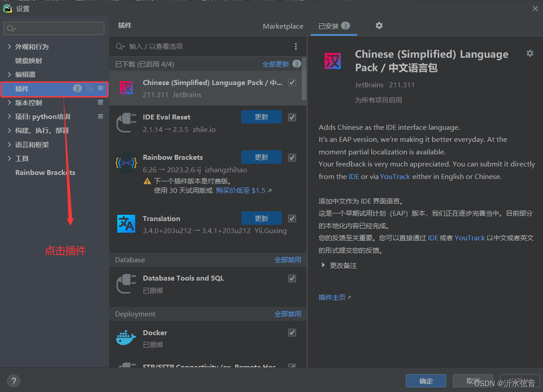Open the three-dot options menu in plugin search
The width and height of the screenshot is (543, 392).
(295, 47)
